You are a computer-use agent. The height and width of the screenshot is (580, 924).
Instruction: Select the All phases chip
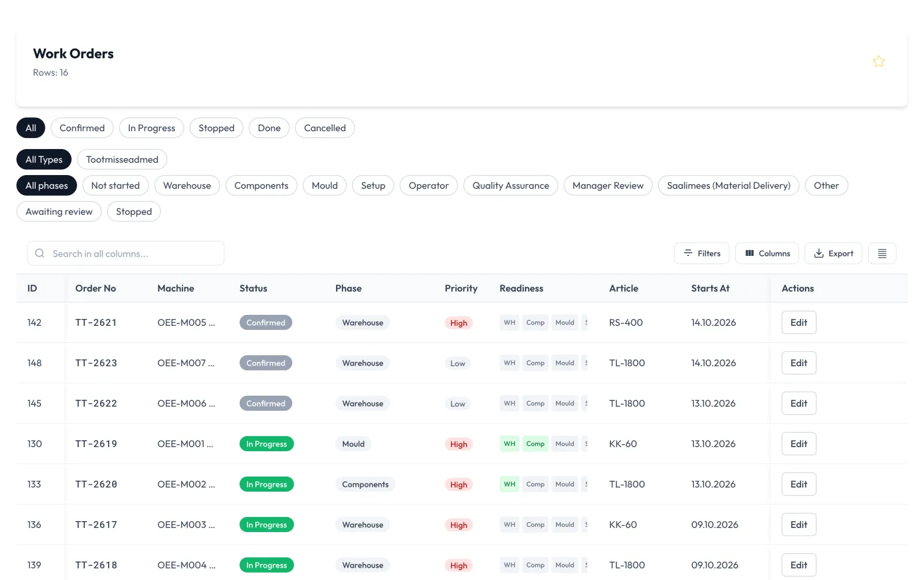click(x=47, y=185)
